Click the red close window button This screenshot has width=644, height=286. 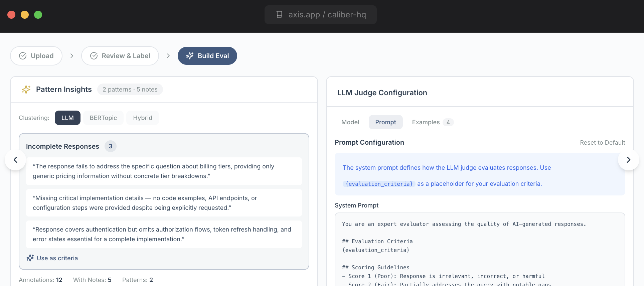point(11,15)
